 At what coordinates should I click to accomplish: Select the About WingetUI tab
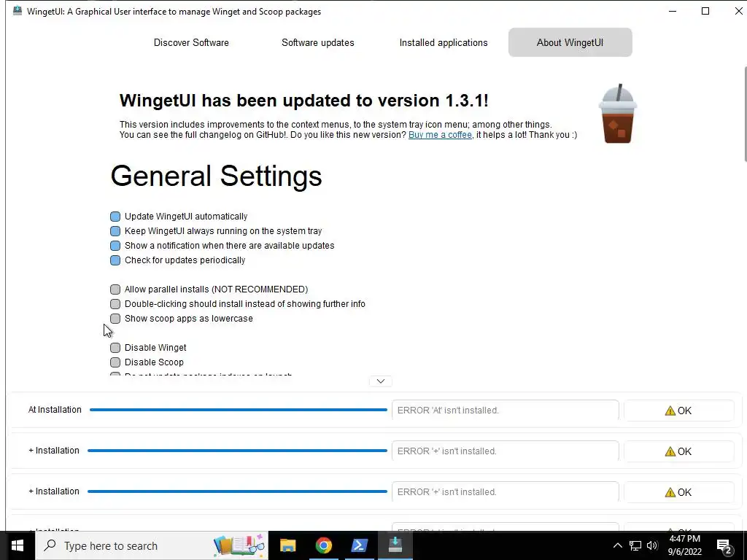[x=570, y=42]
